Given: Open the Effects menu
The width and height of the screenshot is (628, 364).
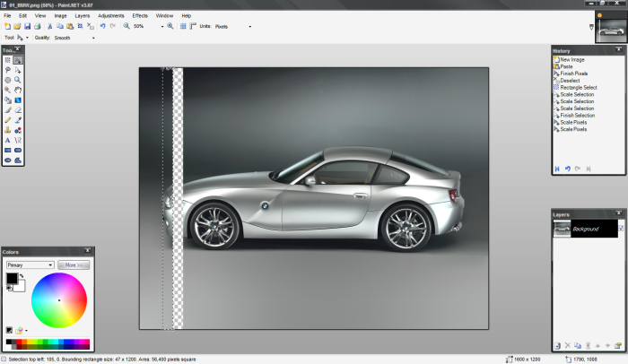Looking at the screenshot, I should click(x=140, y=15).
